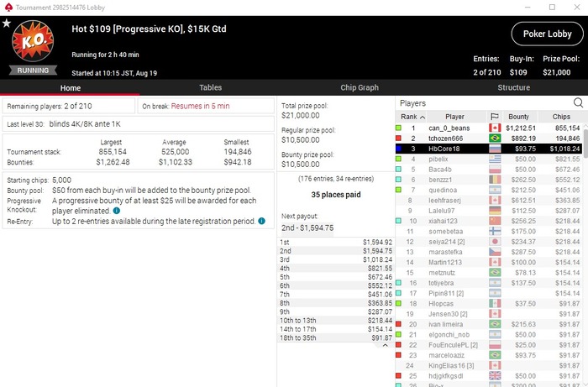Click hdjgkfkgsdl United Kingdom flag
588x387 pixels.
[x=495, y=376]
